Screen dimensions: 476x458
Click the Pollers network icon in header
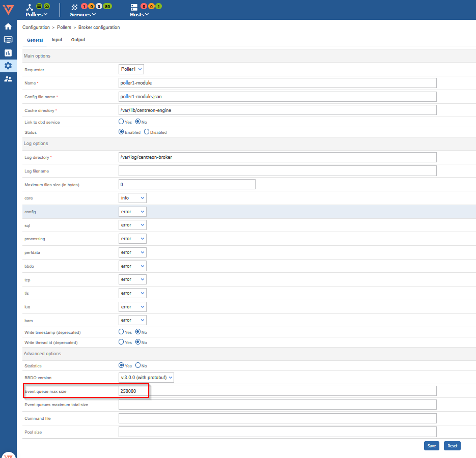30,7
